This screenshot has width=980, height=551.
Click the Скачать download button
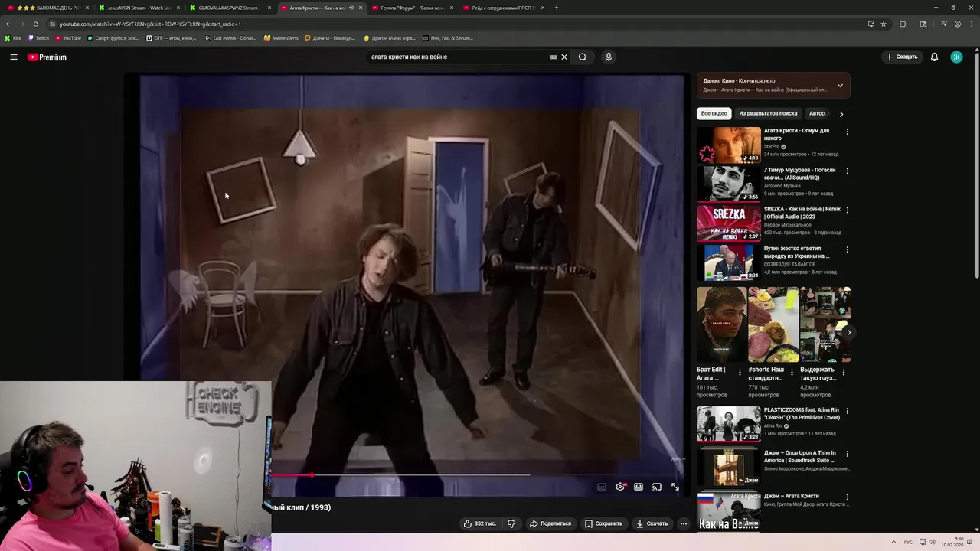pyautogui.click(x=652, y=523)
